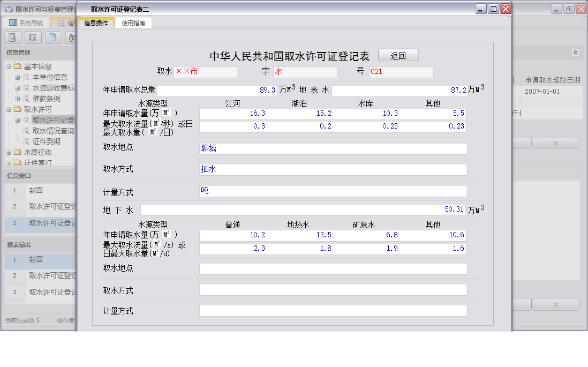
Task: Collapse the right panel using the chevron
Action: (576, 53)
